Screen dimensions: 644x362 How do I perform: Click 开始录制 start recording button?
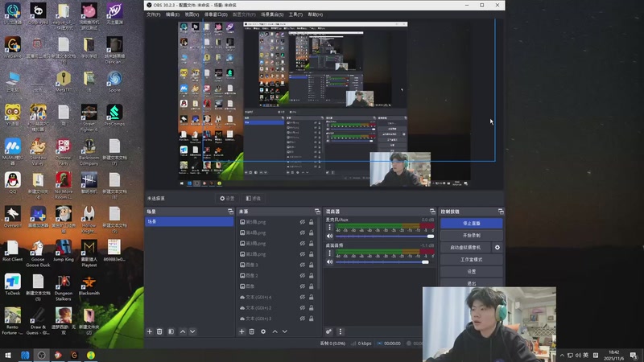pyautogui.click(x=472, y=236)
